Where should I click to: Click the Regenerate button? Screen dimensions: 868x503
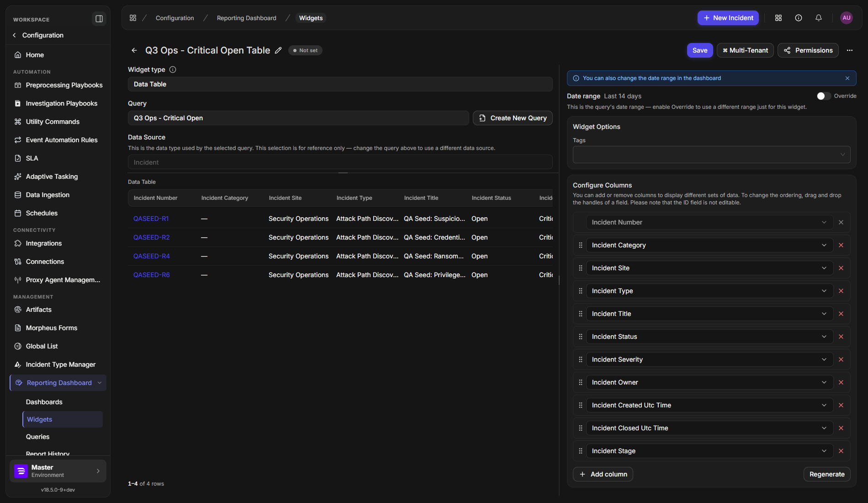coord(827,474)
